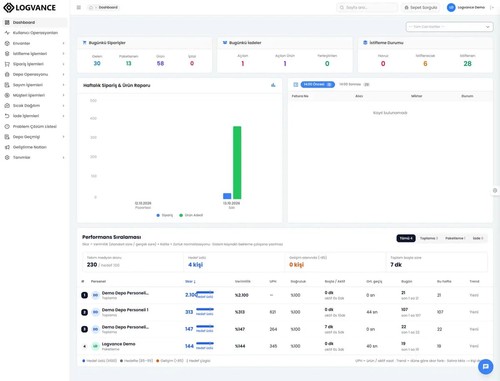Image resolution: width=500 pixels, height=381 pixels.
Task: Click the Fatura No column header
Action: tap(300, 96)
